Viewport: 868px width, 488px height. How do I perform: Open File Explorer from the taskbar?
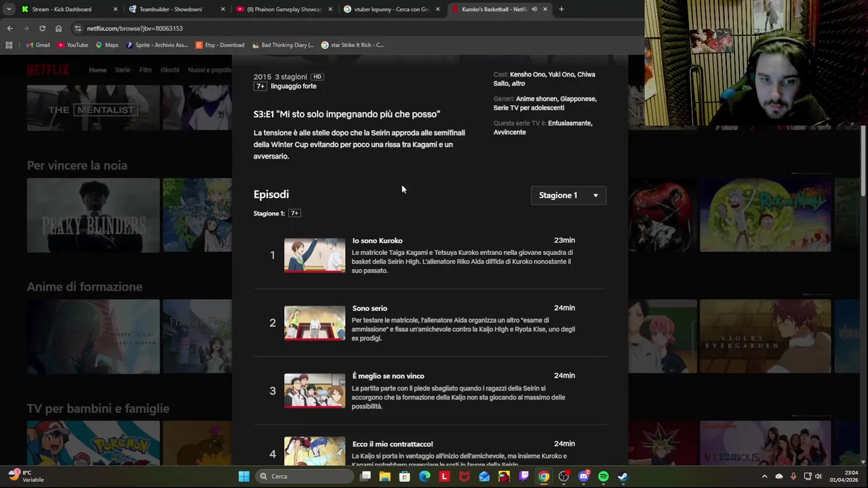pos(385,476)
